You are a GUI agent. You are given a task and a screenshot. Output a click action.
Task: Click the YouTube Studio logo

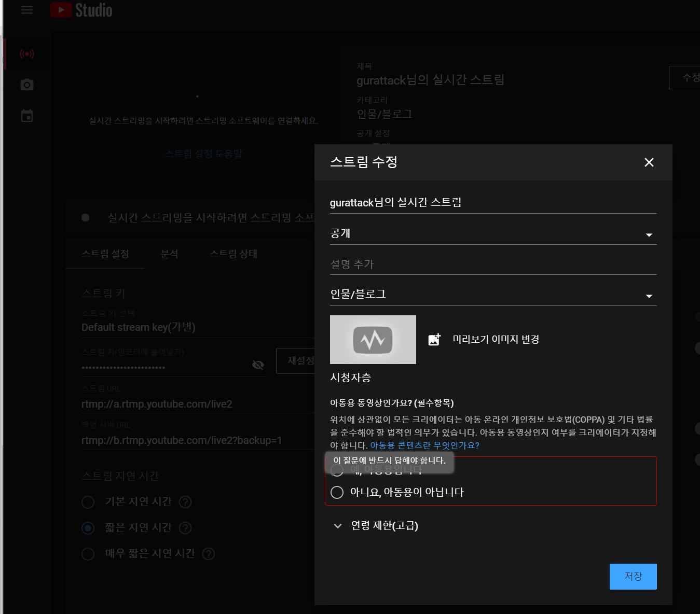tap(81, 10)
